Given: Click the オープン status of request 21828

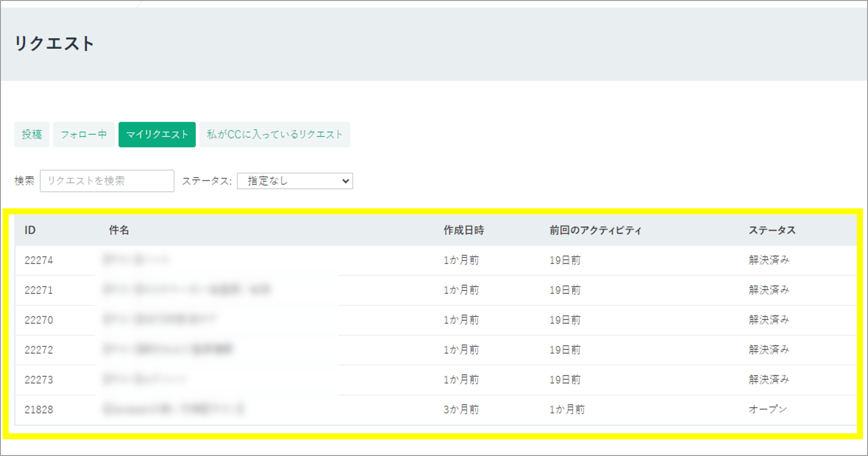Looking at the screenshot, I should pyautogui.click(x=768, y=409).
